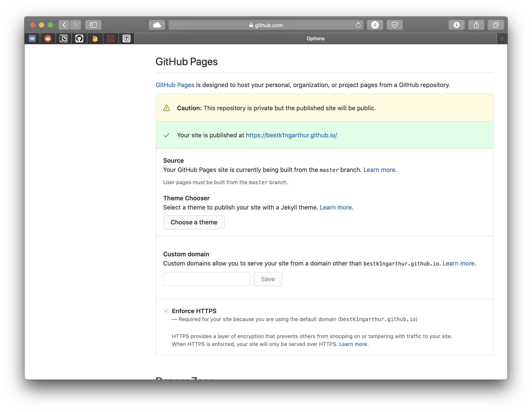The image size is (532, 412).
Task: Click Learn more about HTTPS enforcement
Action: (353, 344)
